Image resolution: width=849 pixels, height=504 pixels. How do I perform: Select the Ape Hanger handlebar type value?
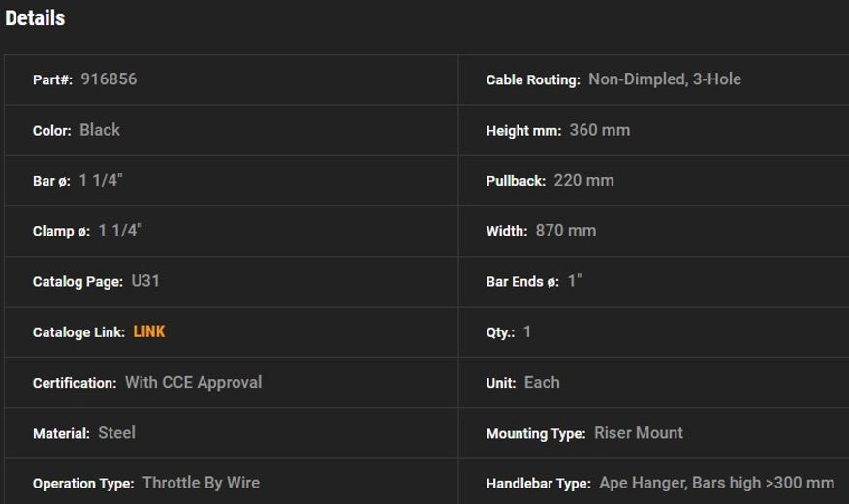pyautogui.click(x=716, y=483)
